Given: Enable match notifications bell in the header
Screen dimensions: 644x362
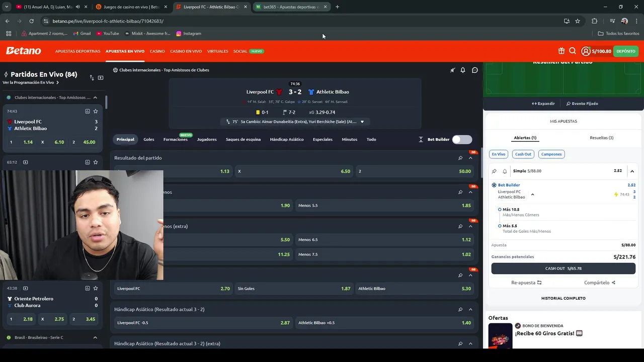Looking at the screenshot, I should 463,70.
